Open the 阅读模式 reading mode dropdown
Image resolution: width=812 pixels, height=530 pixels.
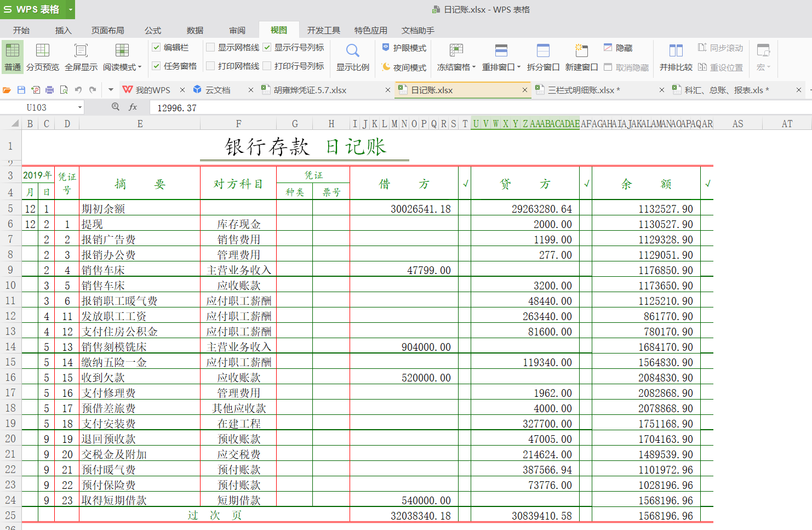pos(140,67)
